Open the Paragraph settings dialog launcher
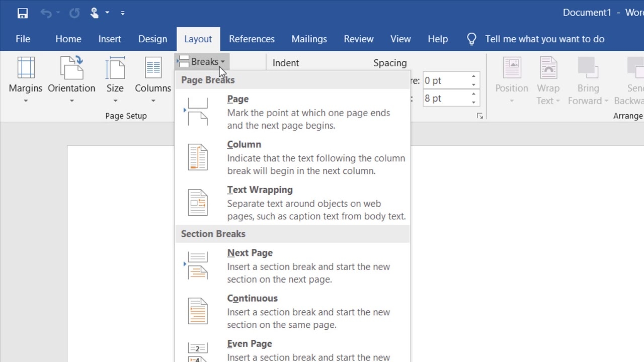Viewport: 644px width, 362px height. click(x=480, y=116)
